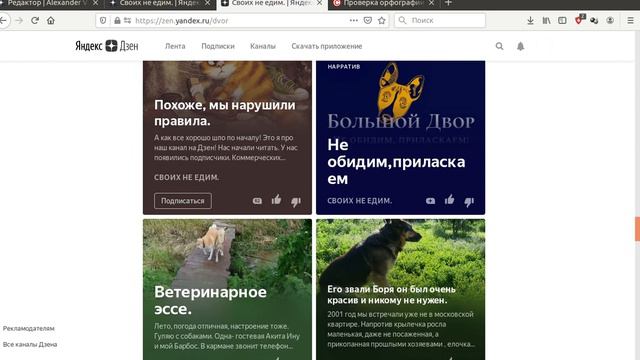The height and width of the screenshot is (360, 640).
Task: Click the Поиск search field
Action: pos(440,20)
